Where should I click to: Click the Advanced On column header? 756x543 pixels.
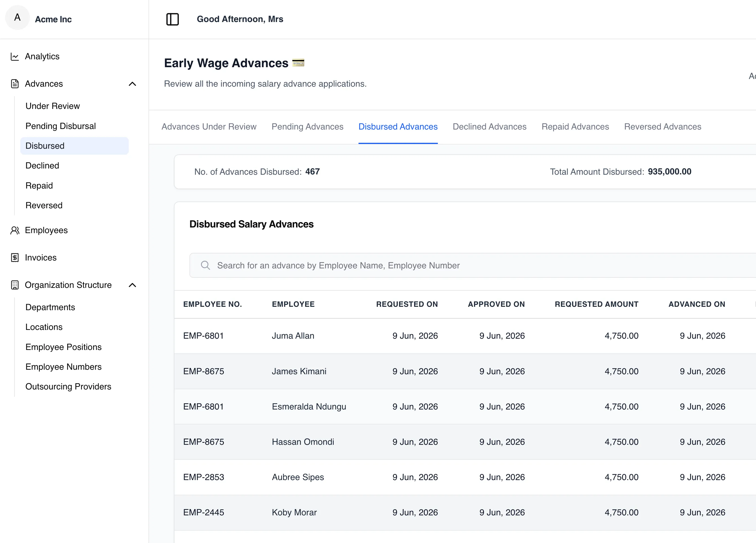(x=697, y=304)
